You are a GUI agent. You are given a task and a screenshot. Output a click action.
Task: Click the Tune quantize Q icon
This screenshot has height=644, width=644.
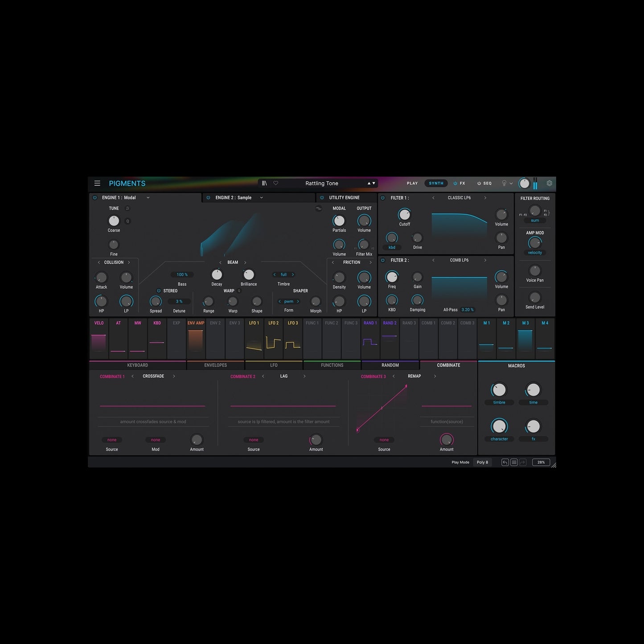[x=127, y=221]
